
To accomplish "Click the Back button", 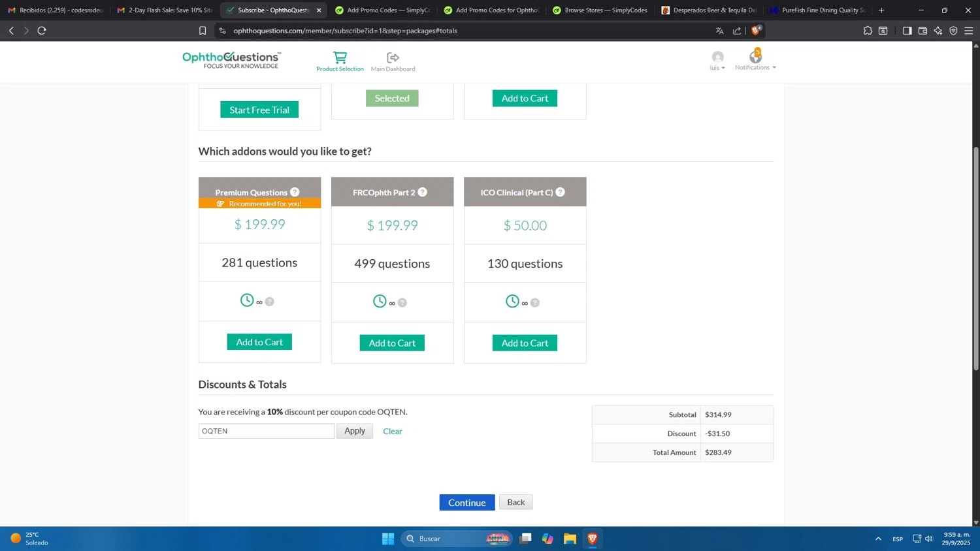I will (x=516, y=502).
